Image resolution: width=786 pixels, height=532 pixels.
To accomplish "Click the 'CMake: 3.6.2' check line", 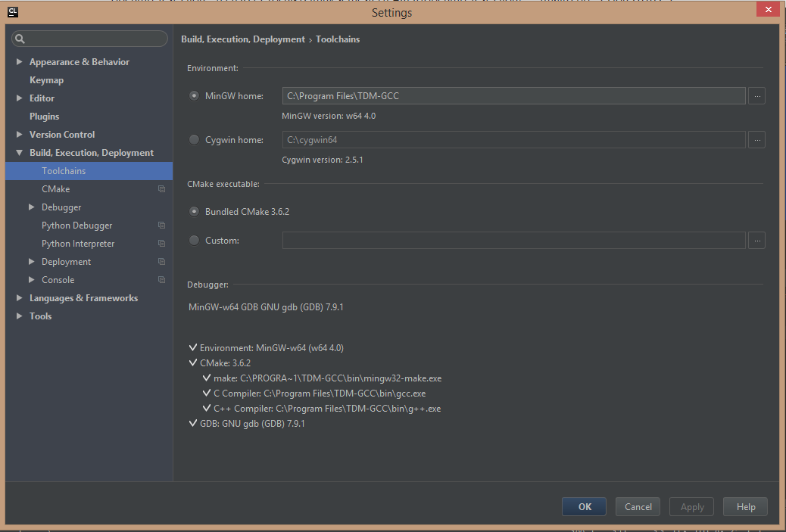I will tap(220, 362).
